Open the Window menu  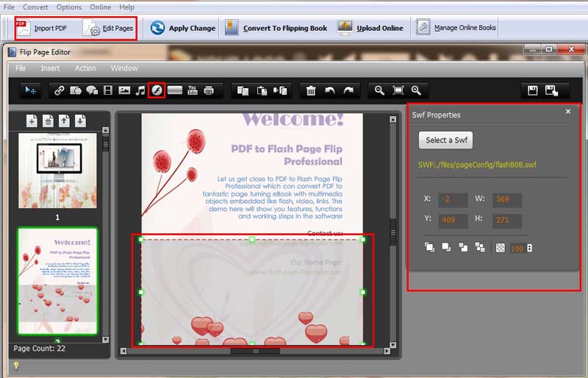point(124,68)
